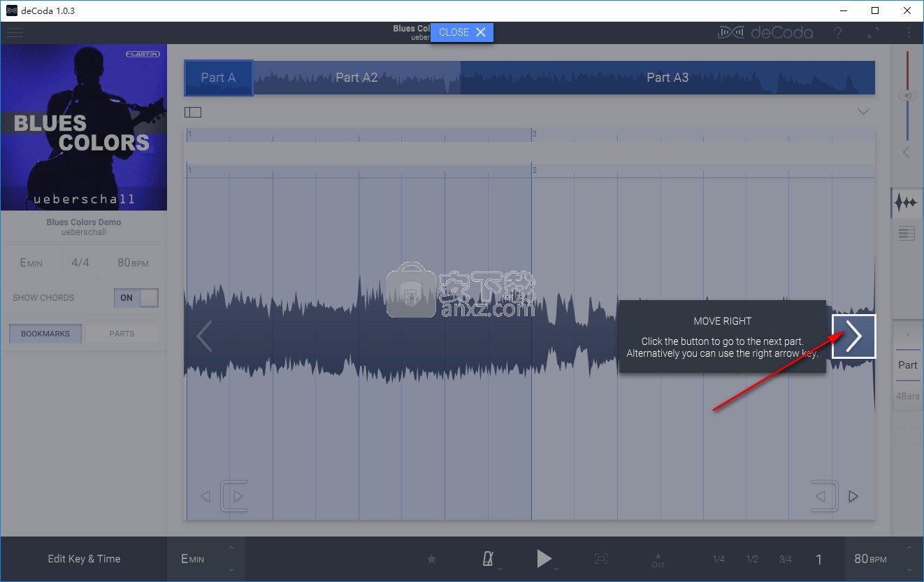
Task: Nudge loop end left inside right bracket
Action: [821, 497]
